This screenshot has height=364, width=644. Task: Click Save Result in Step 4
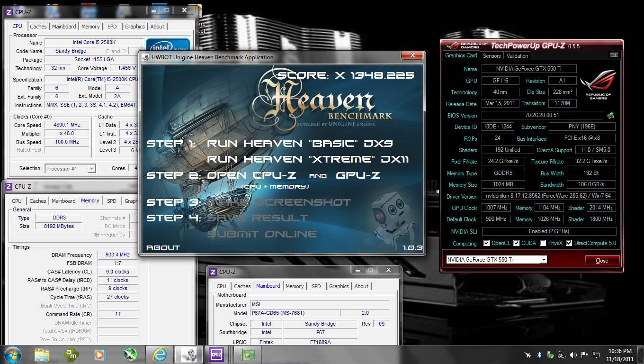[x=258, y=218]
